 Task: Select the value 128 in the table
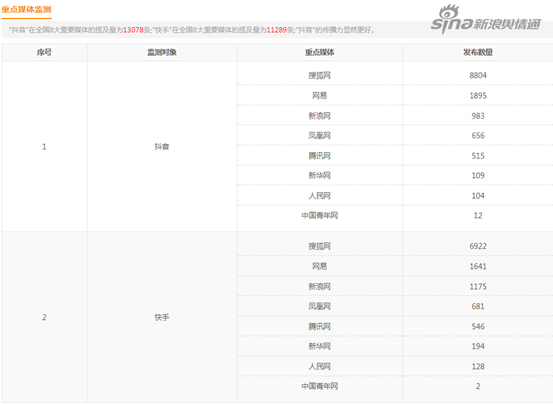click(x=478, y=366)
